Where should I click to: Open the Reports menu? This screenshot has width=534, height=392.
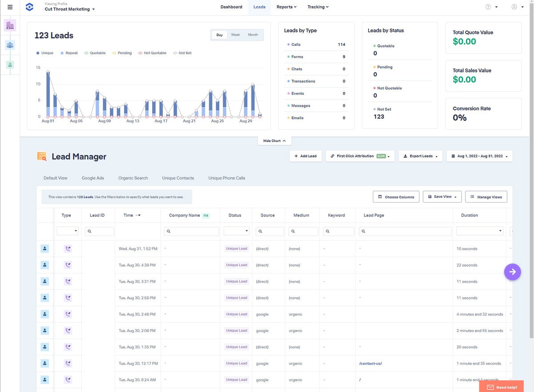click(x=286, y=7)
